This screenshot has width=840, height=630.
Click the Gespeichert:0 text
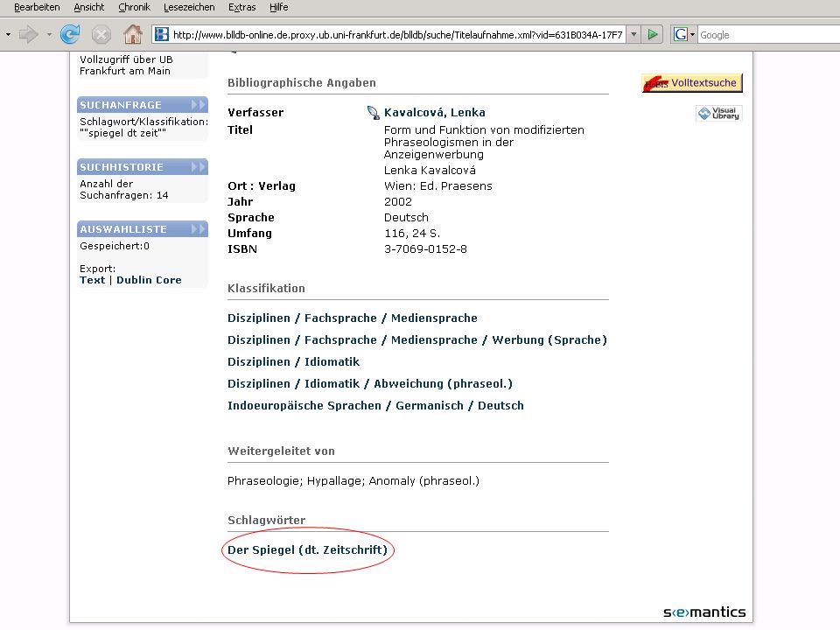[115, 246]
